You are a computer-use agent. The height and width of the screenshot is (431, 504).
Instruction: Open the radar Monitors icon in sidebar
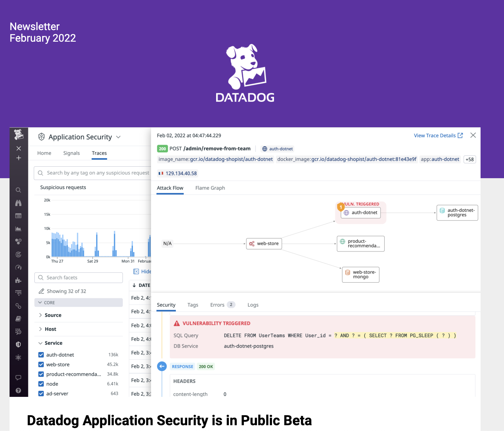coord(18,255)
